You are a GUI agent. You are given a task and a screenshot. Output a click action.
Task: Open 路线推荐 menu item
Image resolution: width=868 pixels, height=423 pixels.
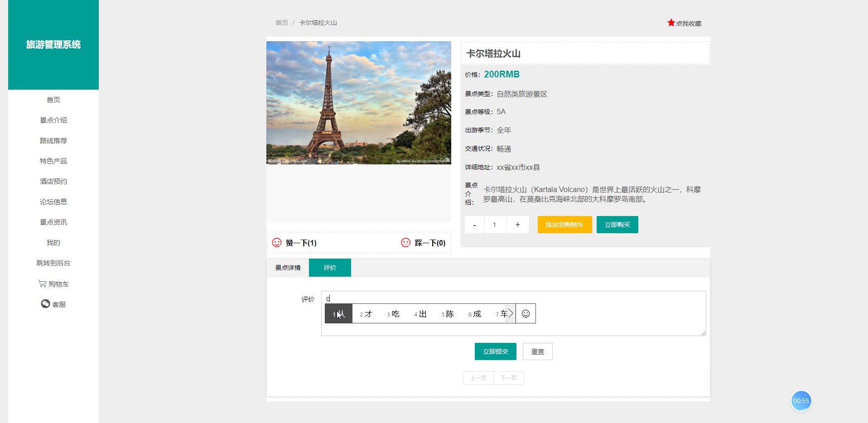(x=53, y=140)
